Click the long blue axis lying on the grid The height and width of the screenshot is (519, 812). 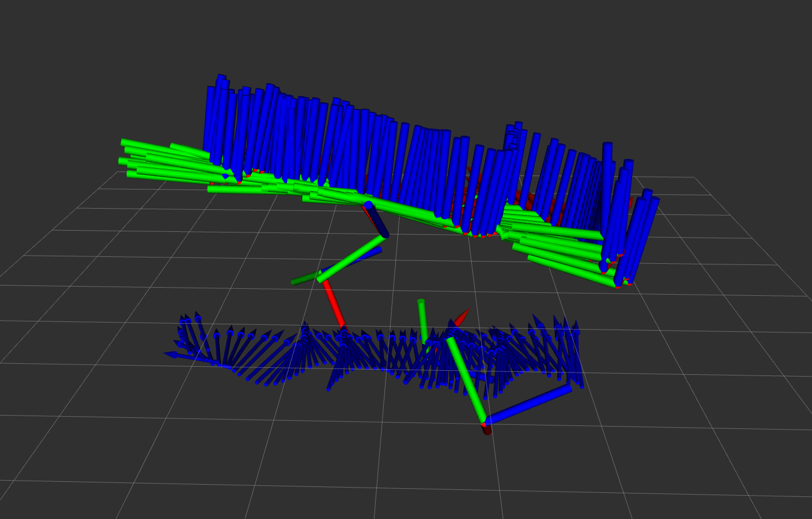click(528, 404)
